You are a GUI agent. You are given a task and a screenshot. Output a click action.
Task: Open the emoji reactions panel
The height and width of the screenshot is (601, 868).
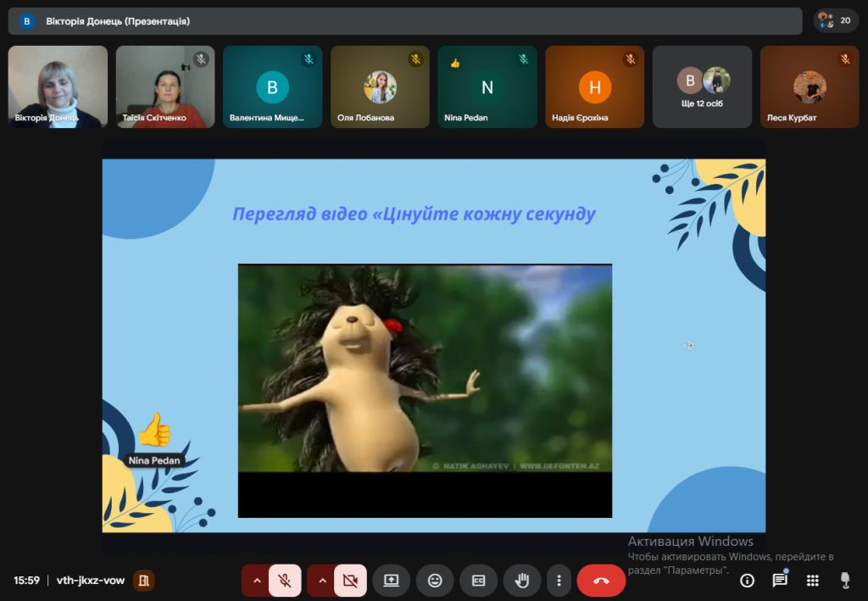(435, 581)
